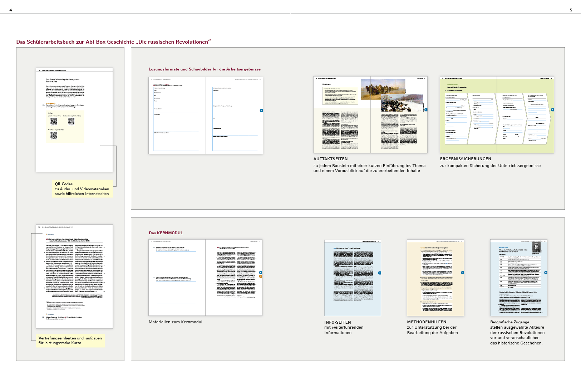This screenshot has height=392, width=581.
Task: Click the top-left QR code in the yellow box
Action: coord(54,121)
